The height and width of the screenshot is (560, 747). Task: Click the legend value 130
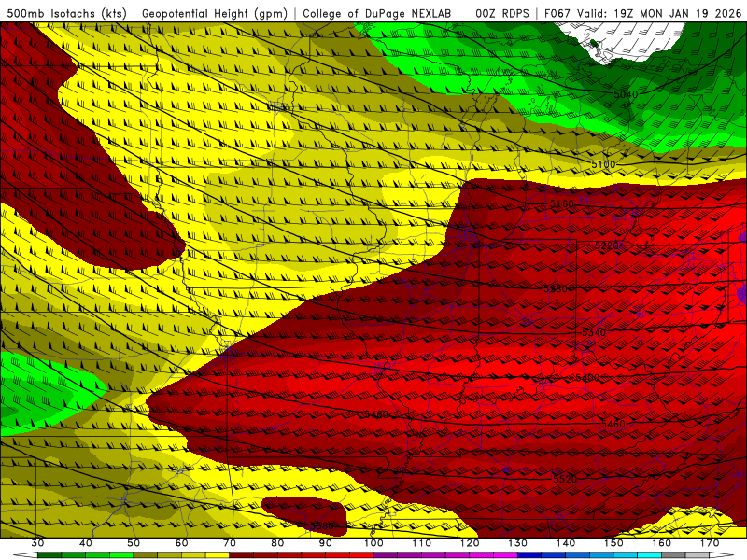(x=518, y=543)
